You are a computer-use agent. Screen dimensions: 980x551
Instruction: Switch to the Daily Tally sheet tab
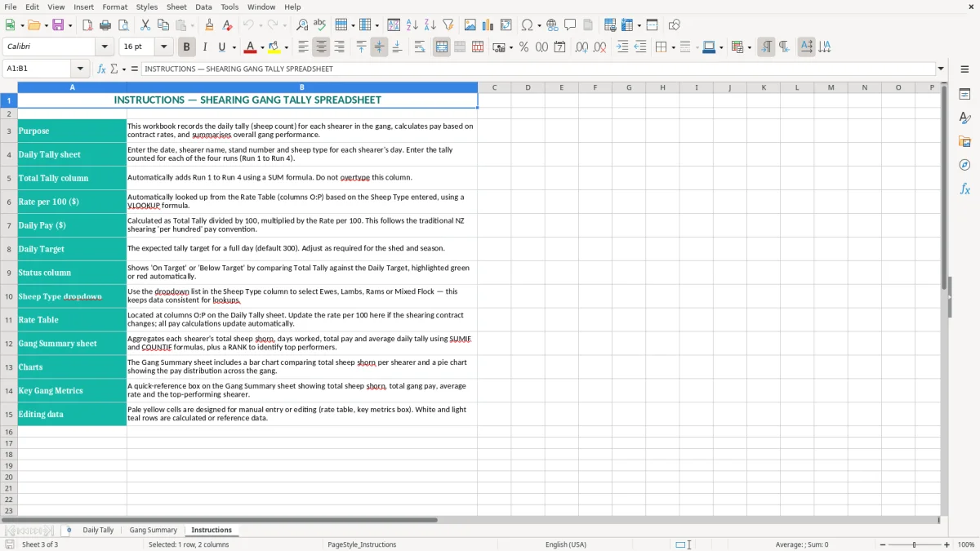[x=98, y=530]
